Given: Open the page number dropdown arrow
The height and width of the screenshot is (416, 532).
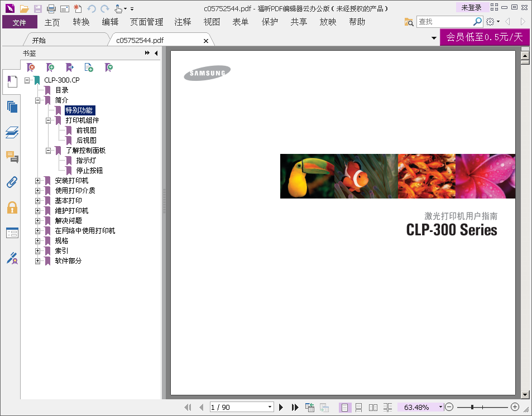Looking at the screenshot, I should pyautogui.click(x=270, y=407).
